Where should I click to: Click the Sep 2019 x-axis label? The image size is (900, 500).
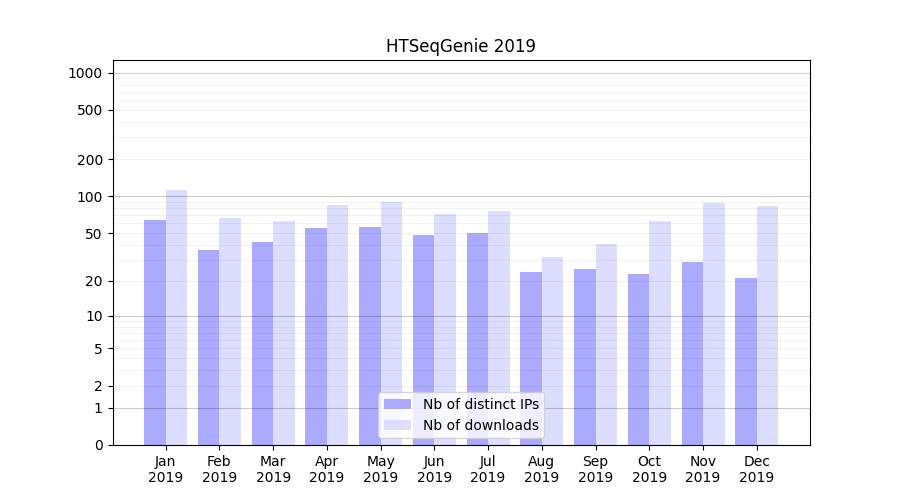pyautogui.click(x=595, y=469)
